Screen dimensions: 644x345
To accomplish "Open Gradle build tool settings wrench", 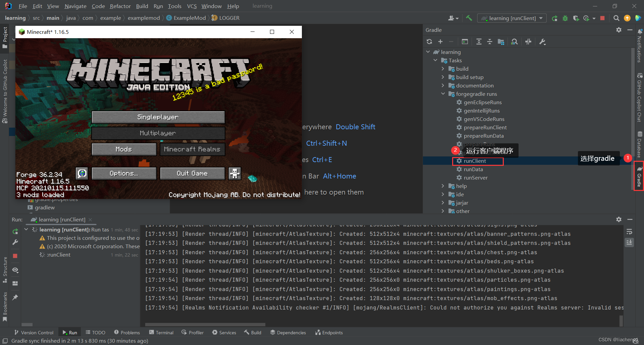I will [x=542, y=42].
